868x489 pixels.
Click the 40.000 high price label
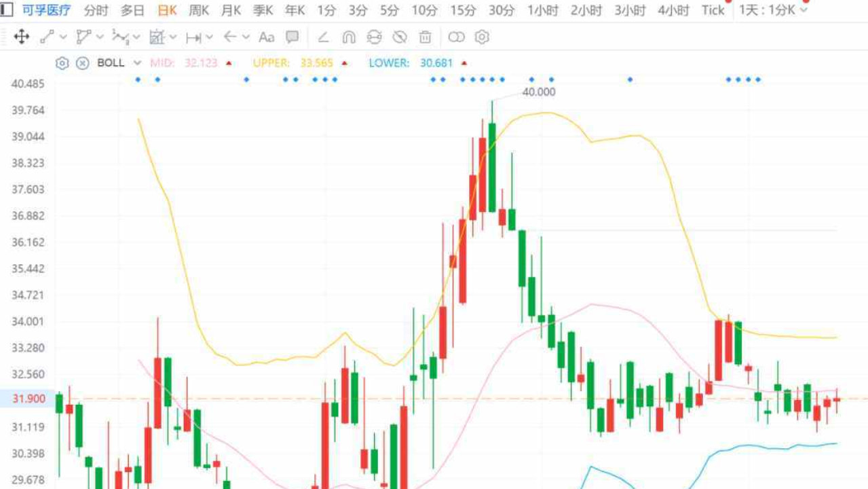click(x=538, y=92)
